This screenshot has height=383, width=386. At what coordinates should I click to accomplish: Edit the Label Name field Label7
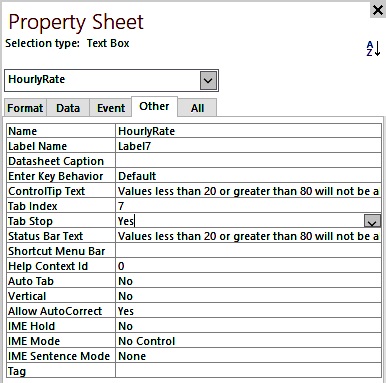point(248,146)
